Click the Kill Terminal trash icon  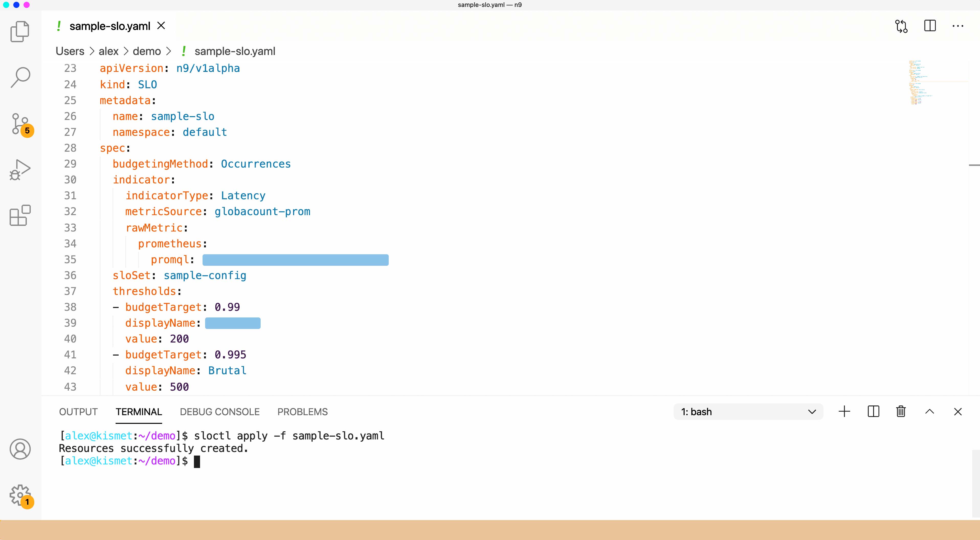click(901, 412)
